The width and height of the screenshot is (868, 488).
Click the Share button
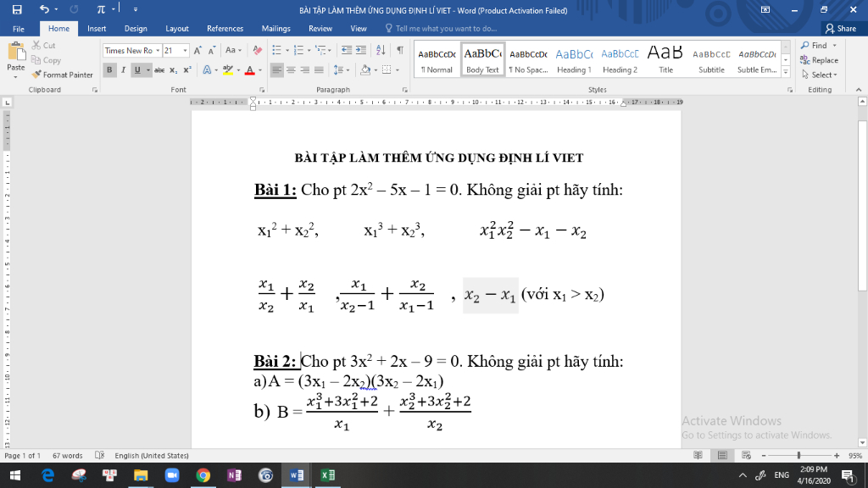pos(841,29)
